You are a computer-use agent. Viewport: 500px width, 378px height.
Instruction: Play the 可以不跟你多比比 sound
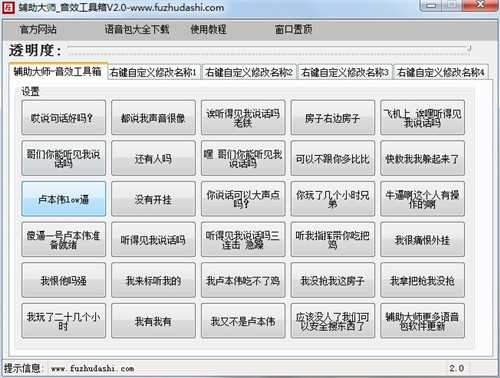(333, 158)
